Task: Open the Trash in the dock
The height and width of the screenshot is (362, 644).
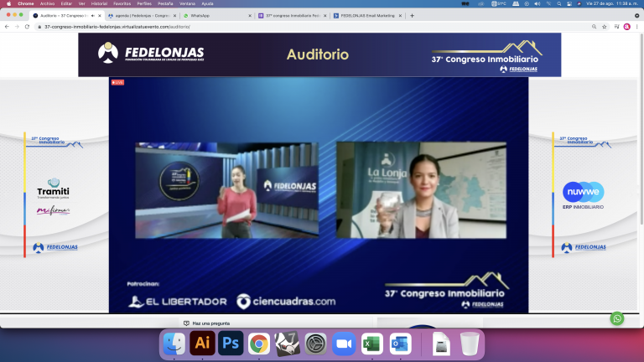Action: (470, 344)
